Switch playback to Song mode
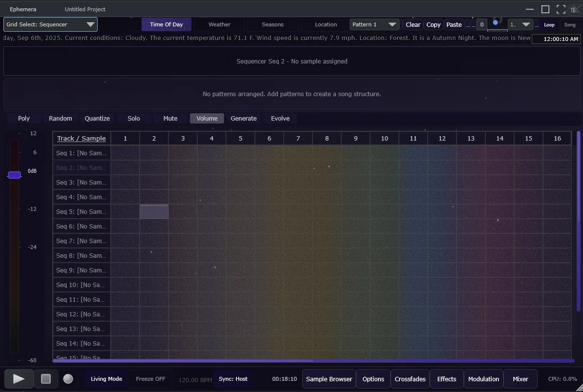The image size is (583, 392). [x=570, y=24]
